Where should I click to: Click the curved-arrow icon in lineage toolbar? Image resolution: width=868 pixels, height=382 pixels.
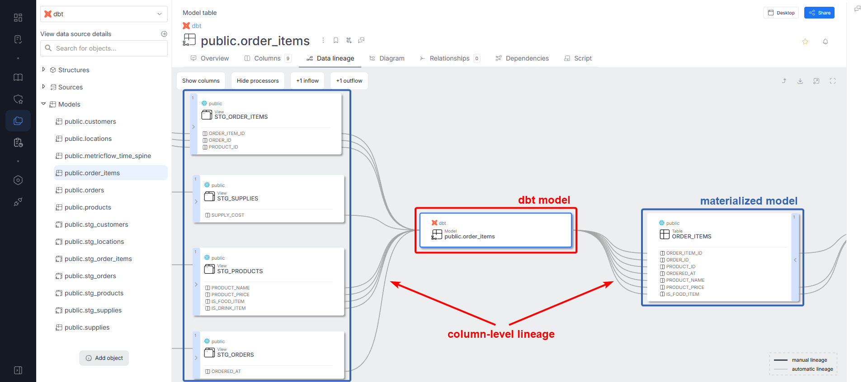pos(784,81)
